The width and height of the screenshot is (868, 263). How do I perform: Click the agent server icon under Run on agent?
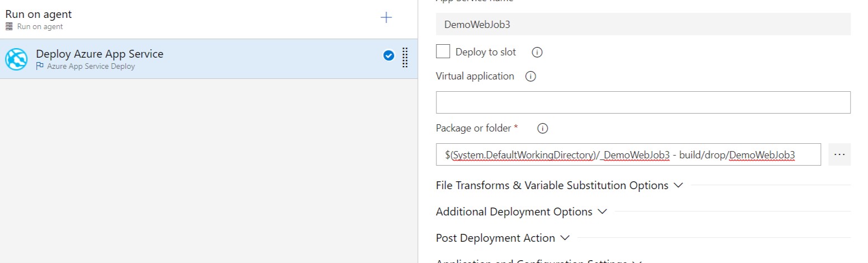click(9, 26)
